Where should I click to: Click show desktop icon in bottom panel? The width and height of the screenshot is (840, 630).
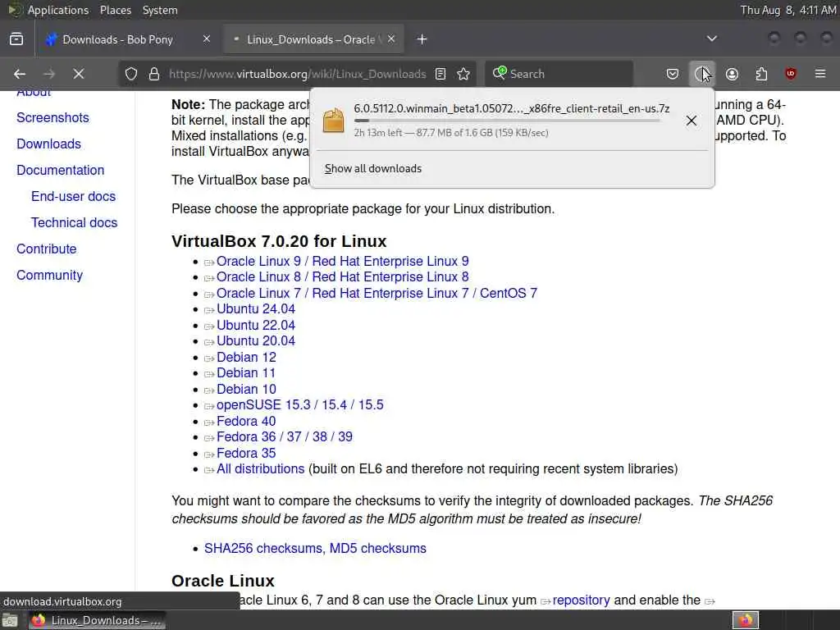click(10, 620)
